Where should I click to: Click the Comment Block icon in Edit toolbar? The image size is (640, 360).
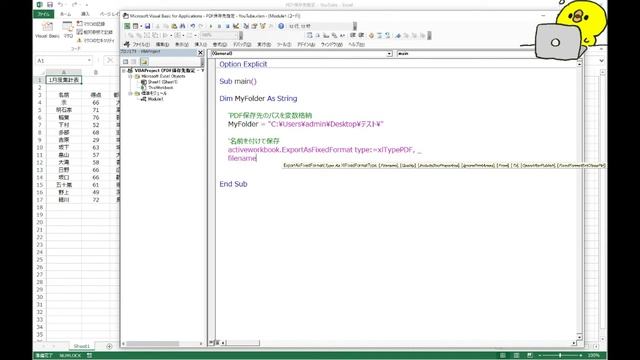coord(380,36)
